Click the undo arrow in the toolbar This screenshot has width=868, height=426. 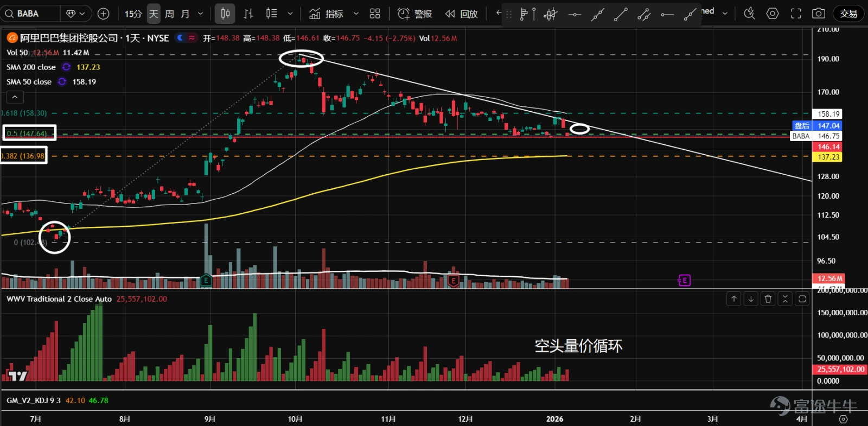[498, 13]
